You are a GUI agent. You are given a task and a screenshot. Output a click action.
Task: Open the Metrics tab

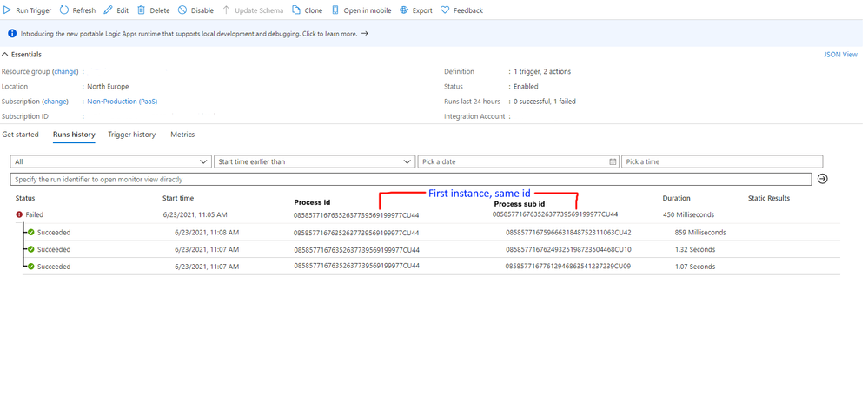(x=182, y=135)
